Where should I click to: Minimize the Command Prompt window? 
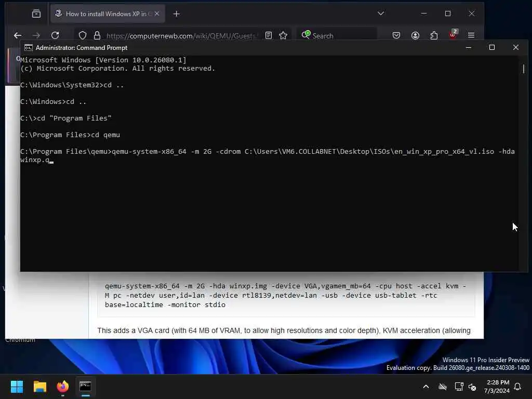(x=469, y=47)
